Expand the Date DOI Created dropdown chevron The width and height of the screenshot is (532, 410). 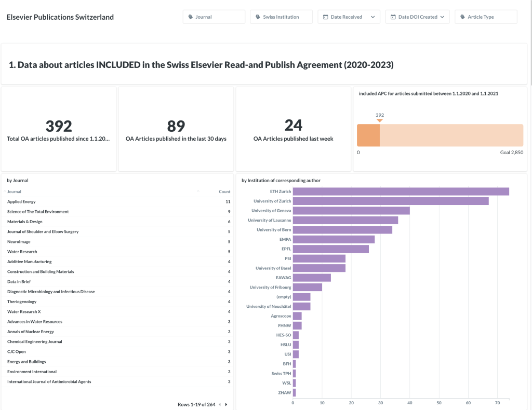tap(442, 17)
